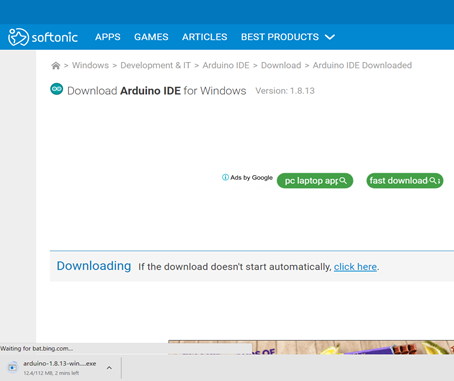Viewport: 454px width, 381px height.
Task: Expand download item options arrow
Action: [x=109, y=368]
